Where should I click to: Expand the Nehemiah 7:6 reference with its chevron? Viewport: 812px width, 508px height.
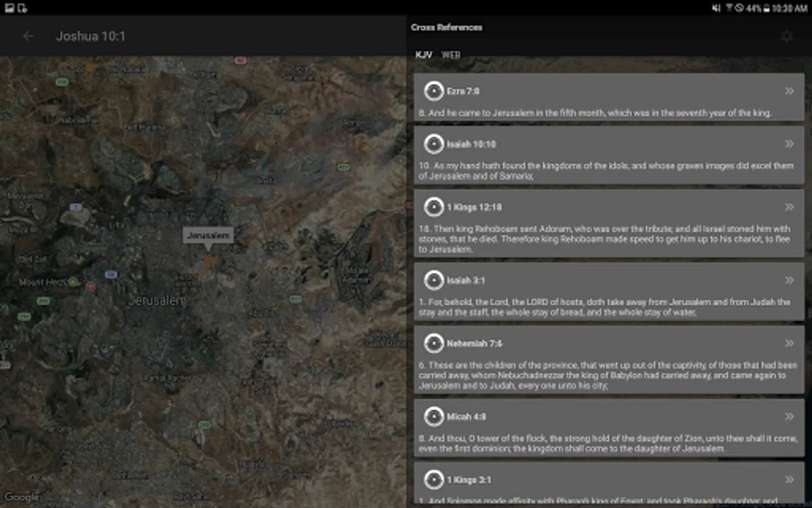pyautogui.click(x=789, y=343)
